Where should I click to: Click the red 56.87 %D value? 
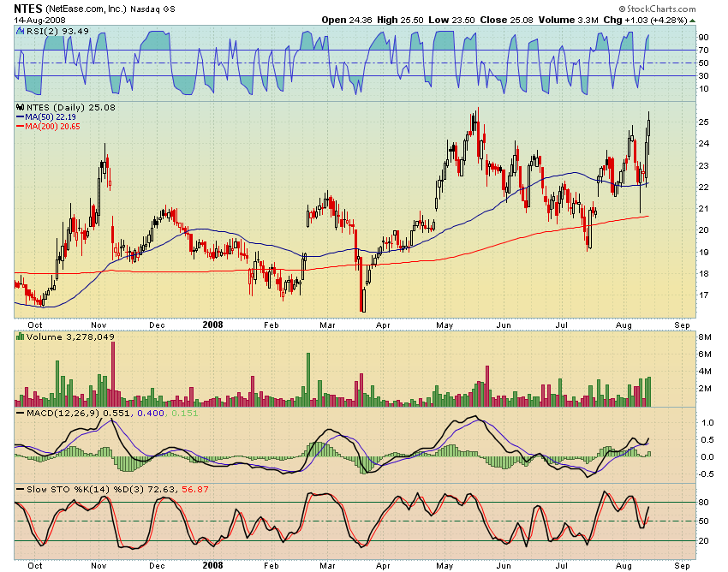tap(195, 489)
